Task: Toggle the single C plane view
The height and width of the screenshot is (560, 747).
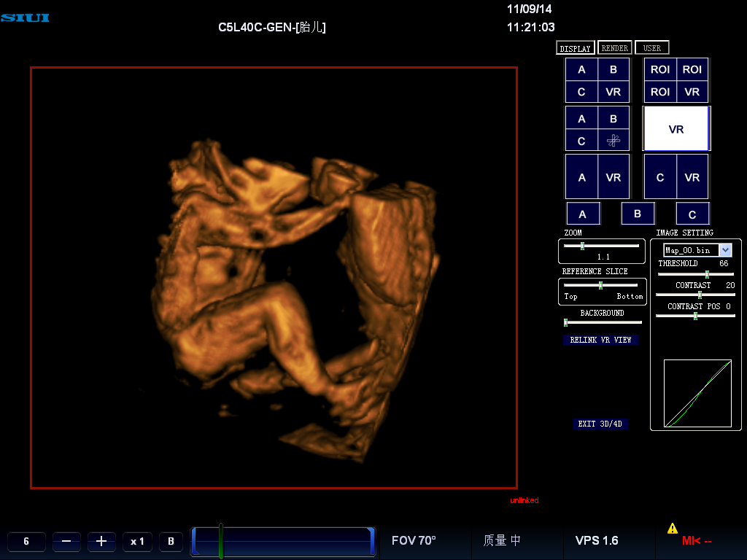Action: [692, 214]
